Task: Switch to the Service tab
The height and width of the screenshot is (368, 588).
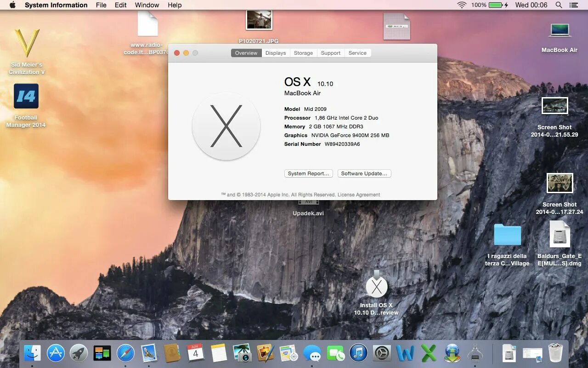Action: point(357,53)
